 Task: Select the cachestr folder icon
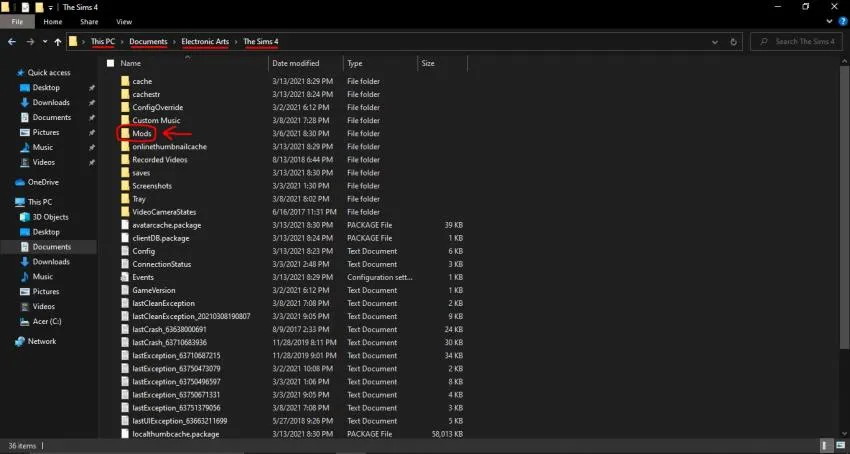[x=125, y=94]
